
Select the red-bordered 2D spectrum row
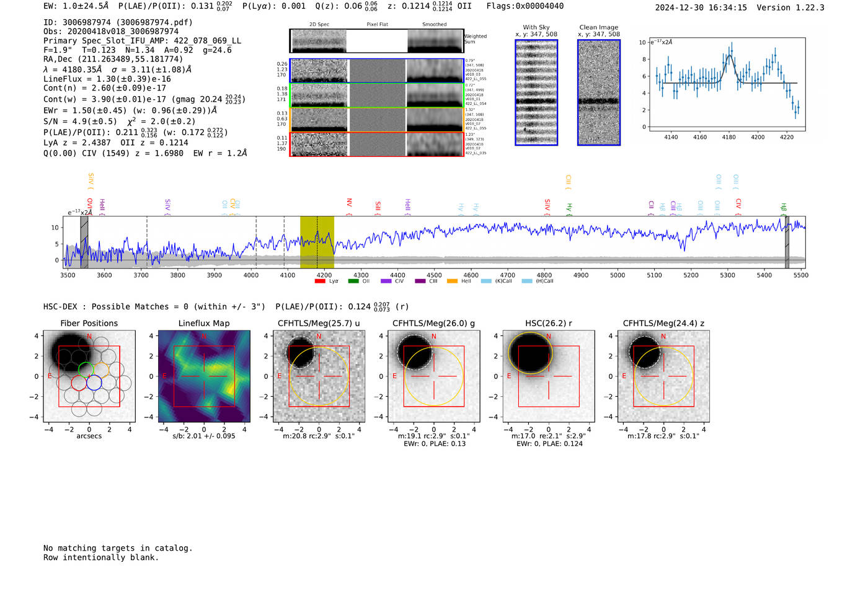(x=377, y=144)
